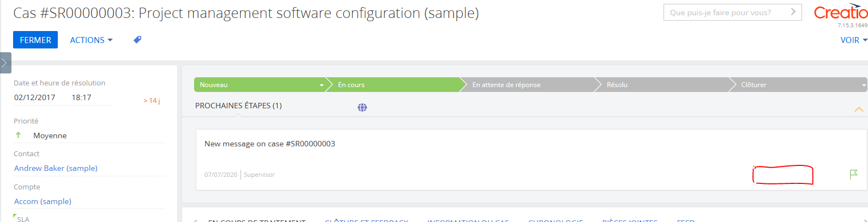Open the ACTIONS dropdown
This screenshot has width=868, height=222.
91,40
